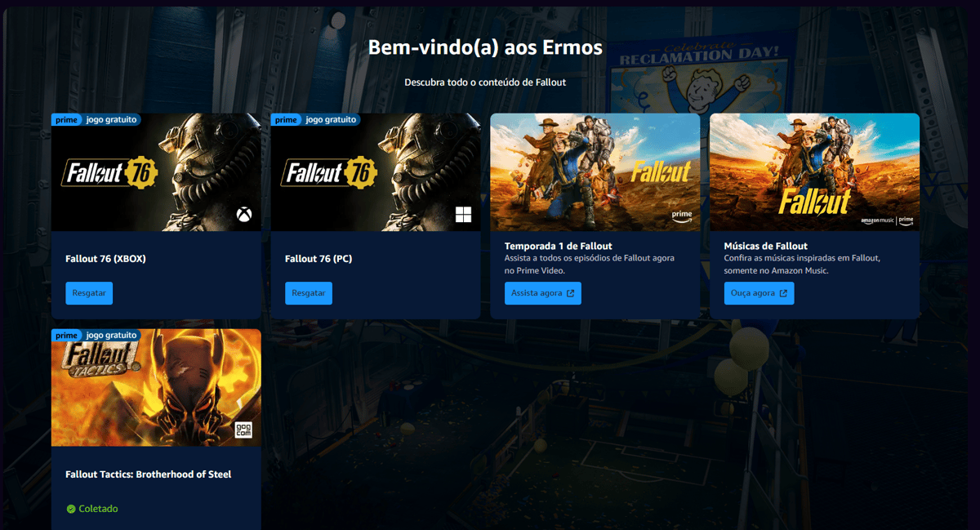Click the Assista a todos os episódios description
980x530 pixels.
[590, 264]
